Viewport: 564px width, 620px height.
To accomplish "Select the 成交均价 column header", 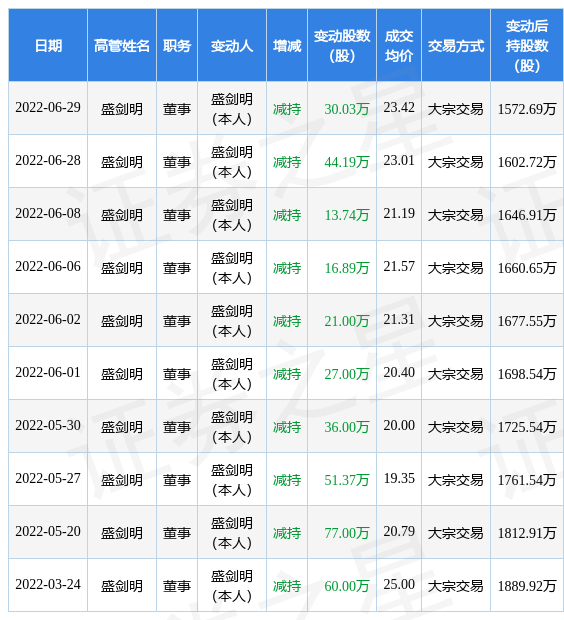I will coord(399,46).
